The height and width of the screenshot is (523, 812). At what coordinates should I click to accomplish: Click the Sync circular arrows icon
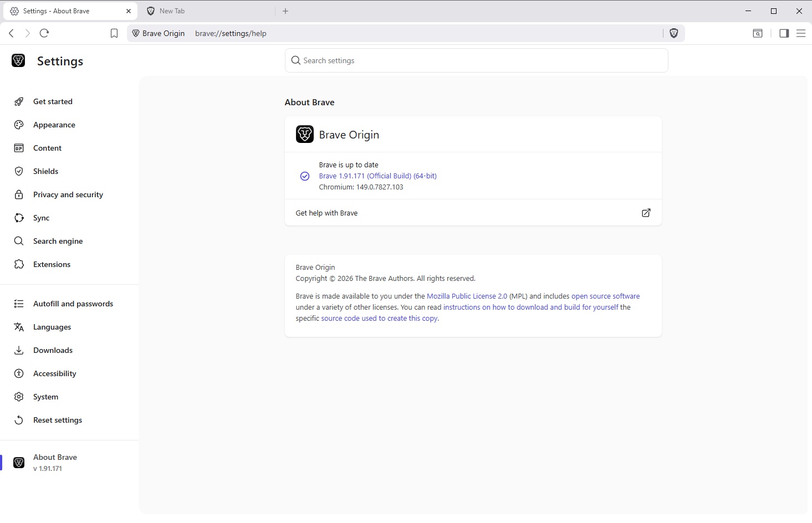tap(19, 218)
